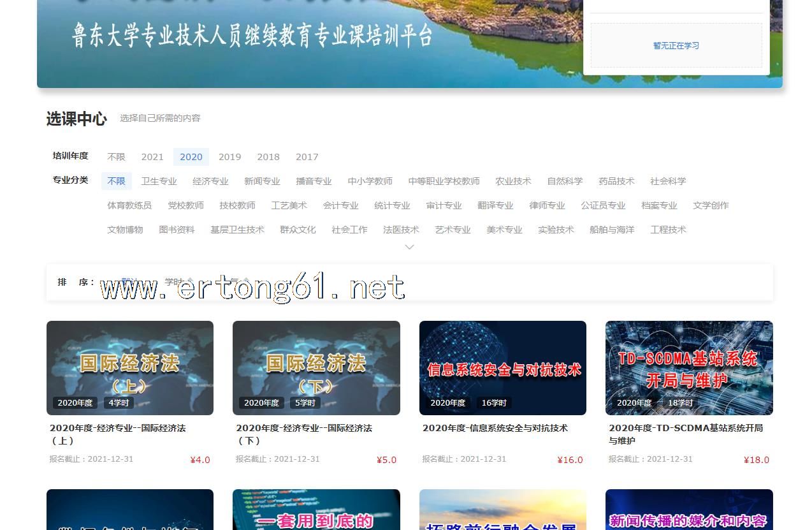The image size is (812, 530).
Task: Select training year 2017
Action: coord(307,157)
